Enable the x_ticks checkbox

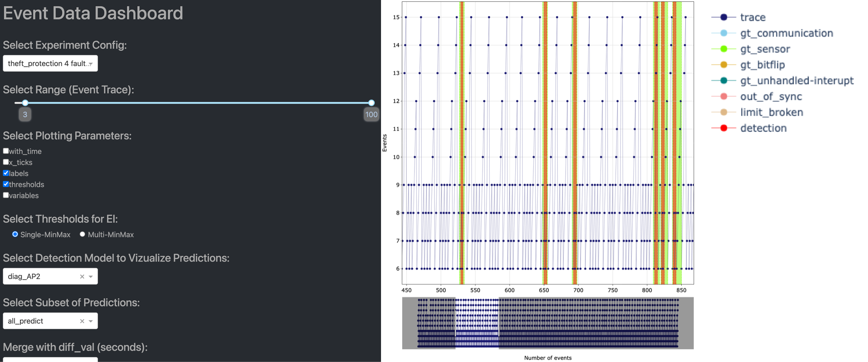click(x=6, y=162)
